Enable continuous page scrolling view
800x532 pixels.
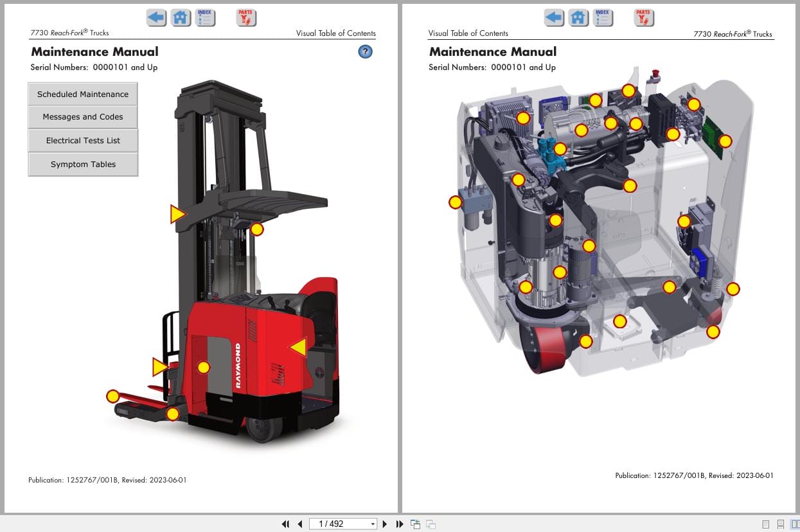(780, 524)
